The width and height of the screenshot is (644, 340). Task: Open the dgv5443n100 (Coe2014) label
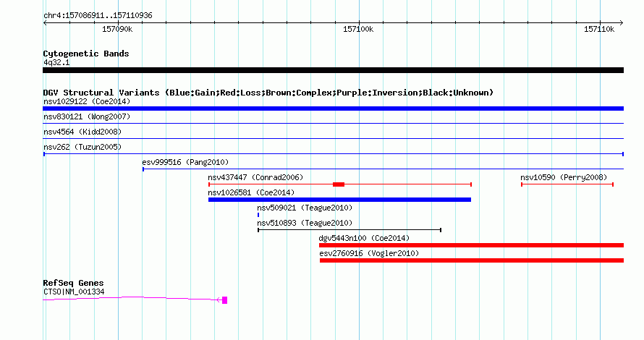coord(364,238)
